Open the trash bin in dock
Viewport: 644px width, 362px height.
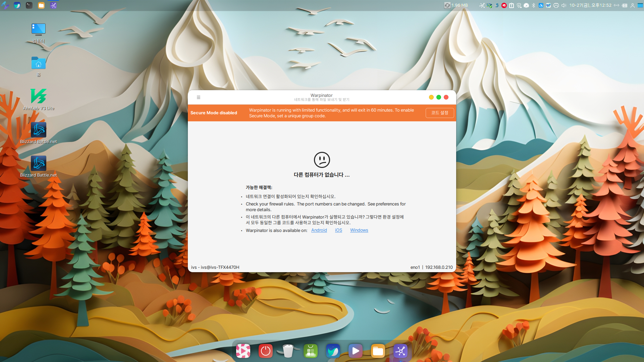288,351
